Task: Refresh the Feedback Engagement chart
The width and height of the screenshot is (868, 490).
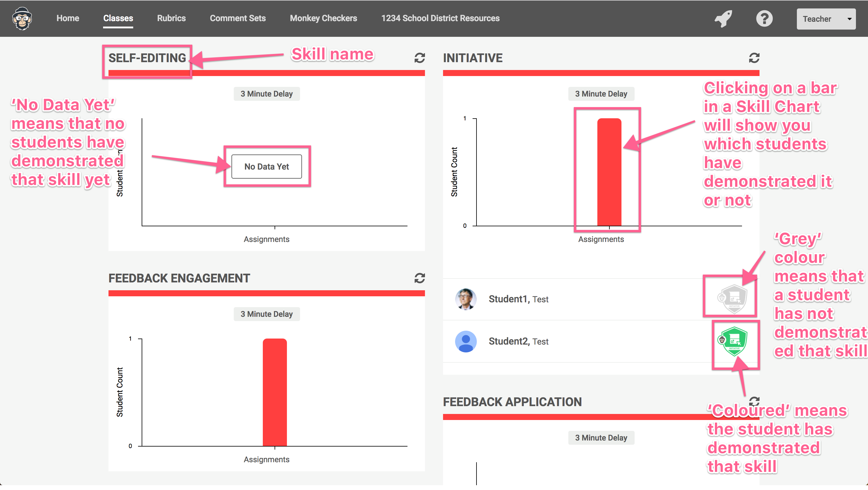Action: (420, 278)
